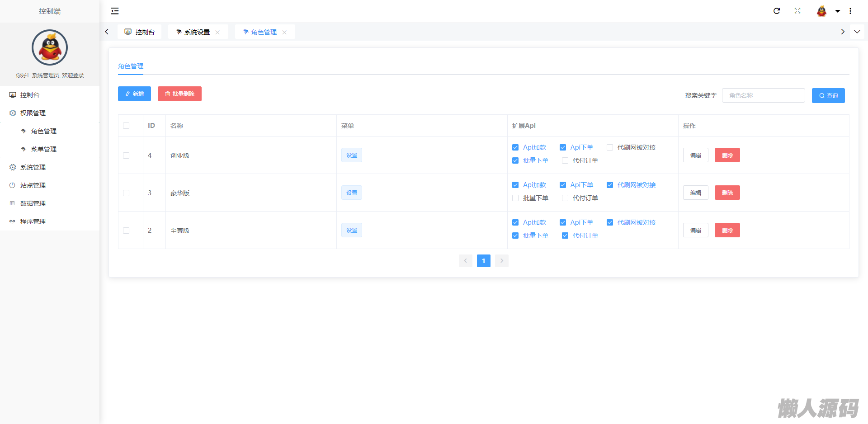
Task: Enable 代刷网被对接 for 创业版 role
Action: 610,147
